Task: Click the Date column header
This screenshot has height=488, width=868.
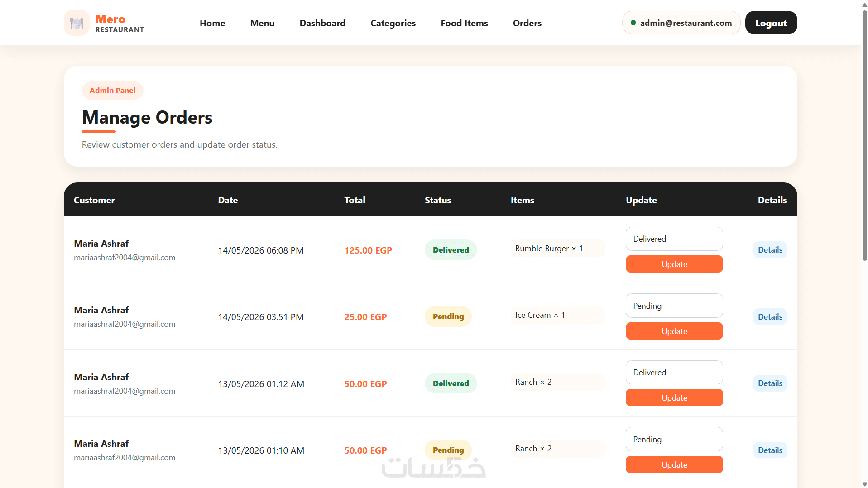Action: click(228, 200)
